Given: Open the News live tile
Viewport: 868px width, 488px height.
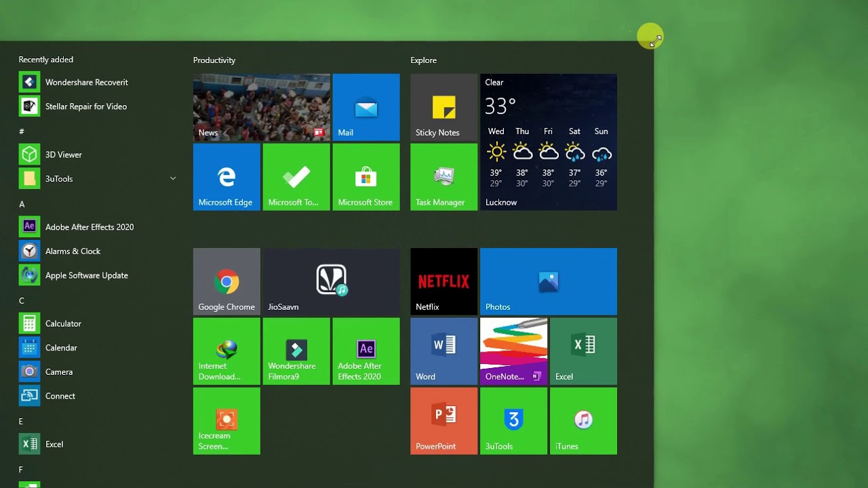Looking at the screenshot, I should 262,107.
